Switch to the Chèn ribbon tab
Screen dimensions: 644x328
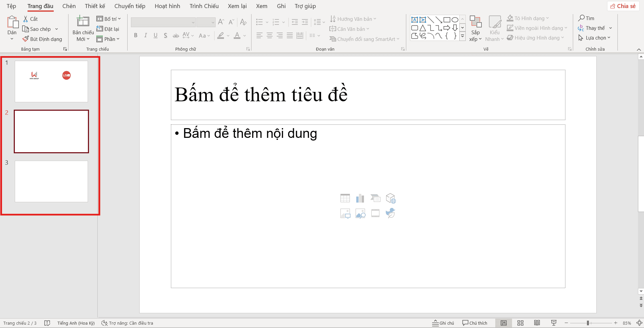69,6
